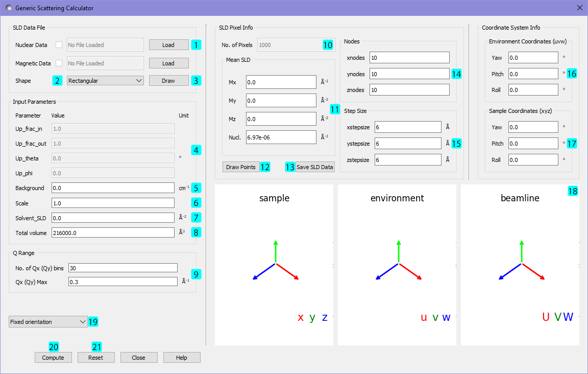The image size is (588, 374).
Task: Edit the Qx (Qy) Max value
Action: tap(122, 281)
